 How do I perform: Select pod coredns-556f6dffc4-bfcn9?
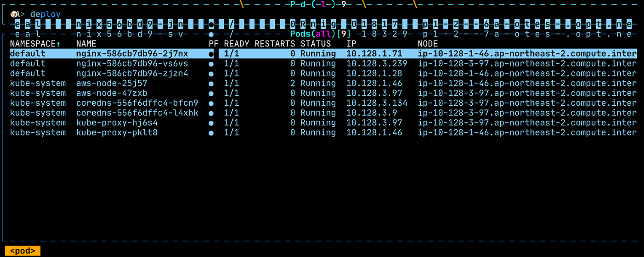pos(137,103)
